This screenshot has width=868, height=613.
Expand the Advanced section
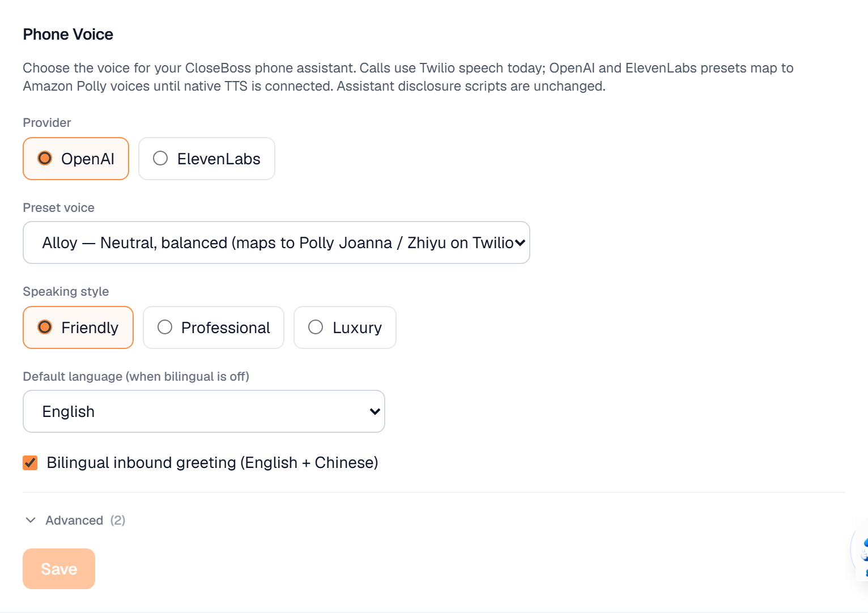pos(74,520)
